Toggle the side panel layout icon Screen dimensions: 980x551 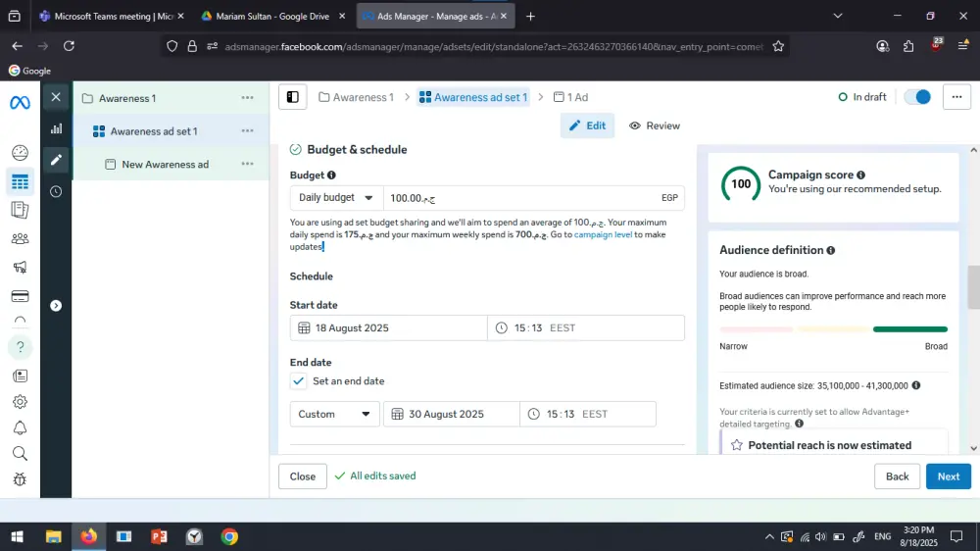(292, 97)
